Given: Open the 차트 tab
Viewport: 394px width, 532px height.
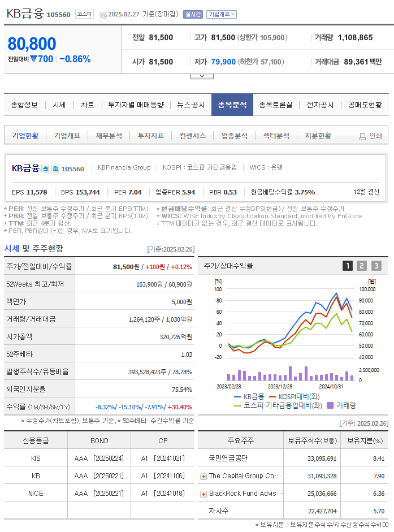Looking at the screenshot, I should click(88, 105).
